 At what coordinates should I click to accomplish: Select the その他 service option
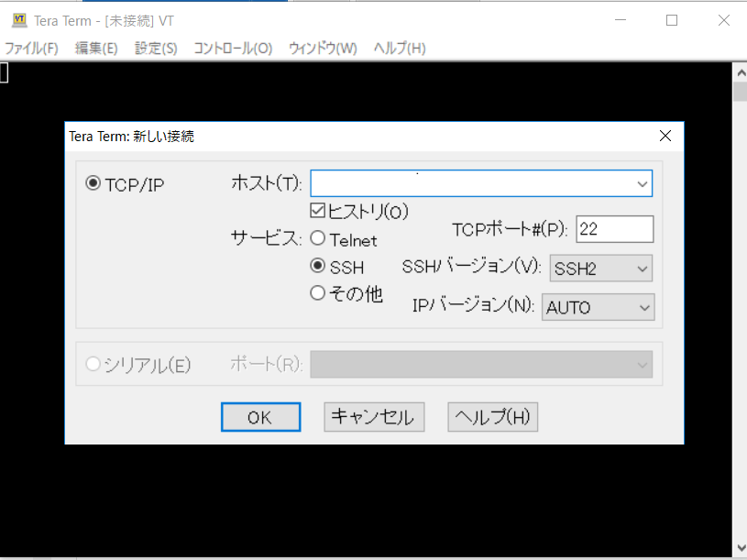coord(318,293)
